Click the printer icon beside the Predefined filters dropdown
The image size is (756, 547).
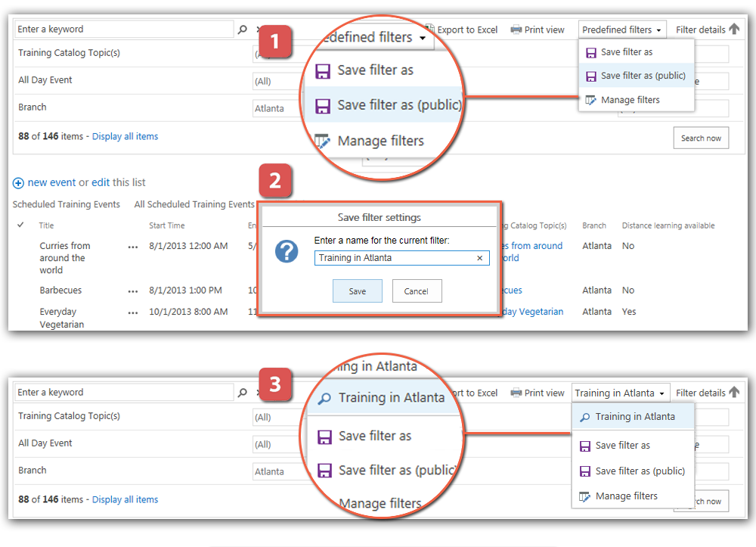[x=516, y=30]
